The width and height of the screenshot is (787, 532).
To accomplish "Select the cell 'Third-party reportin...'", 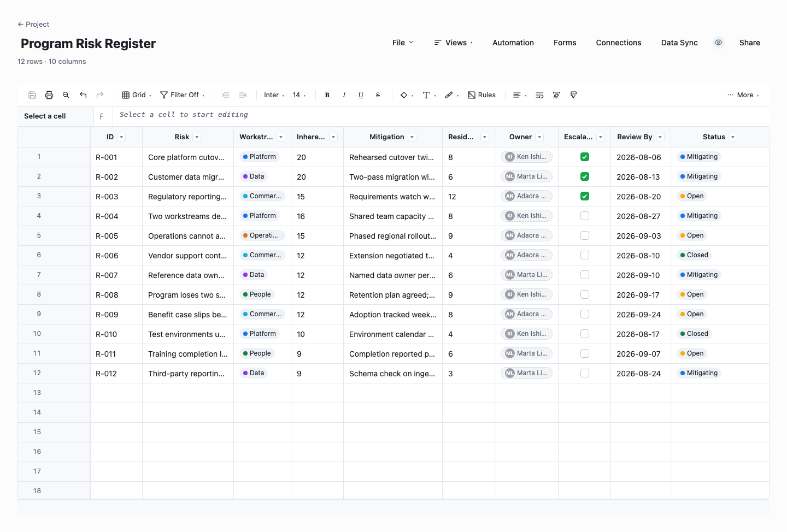I will coord(188,374).
